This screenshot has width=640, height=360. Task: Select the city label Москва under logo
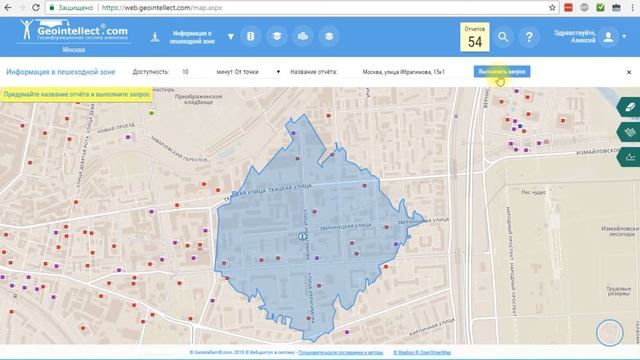74,50
